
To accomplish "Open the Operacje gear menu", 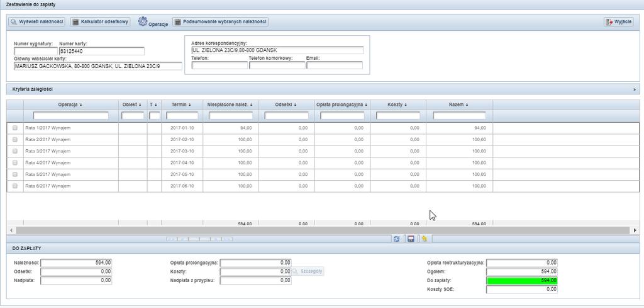I will [153, 22].
